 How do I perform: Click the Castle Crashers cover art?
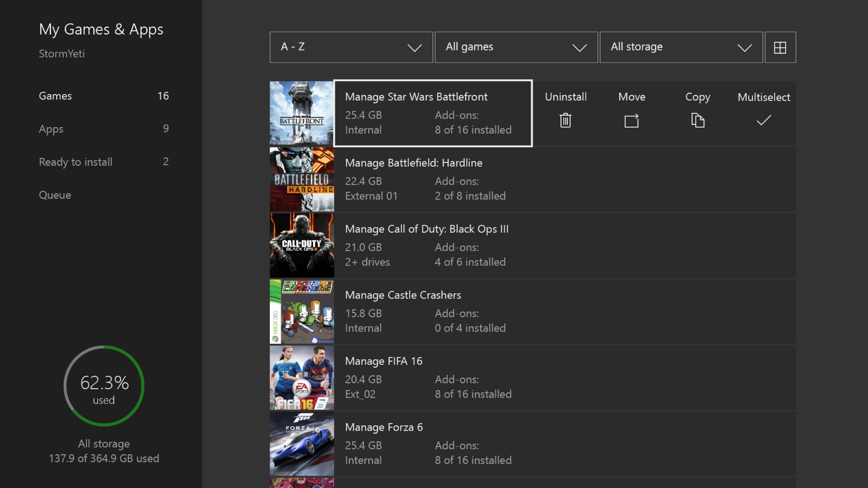tap(302, 311)
